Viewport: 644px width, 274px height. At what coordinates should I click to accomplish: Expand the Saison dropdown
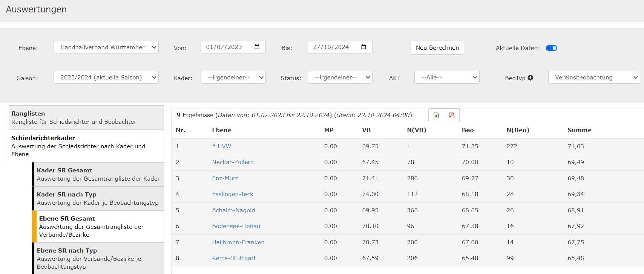coord(106,78)
